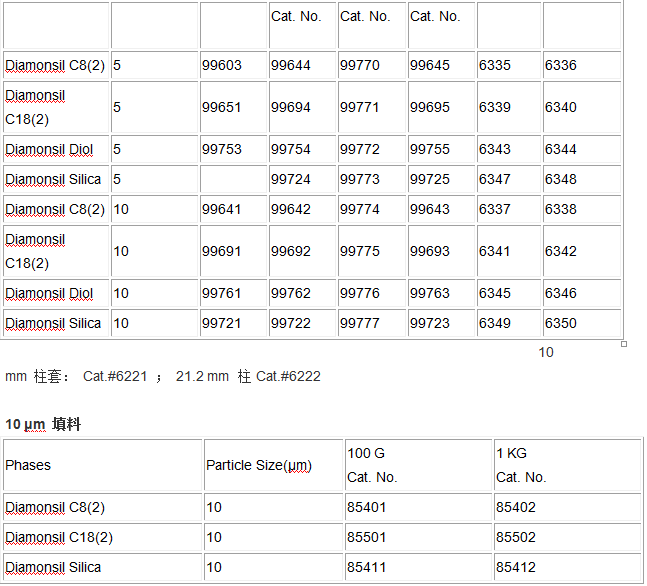647x586 pixels.
Task: Select cell 6346
Action: (x=582, y=293)
